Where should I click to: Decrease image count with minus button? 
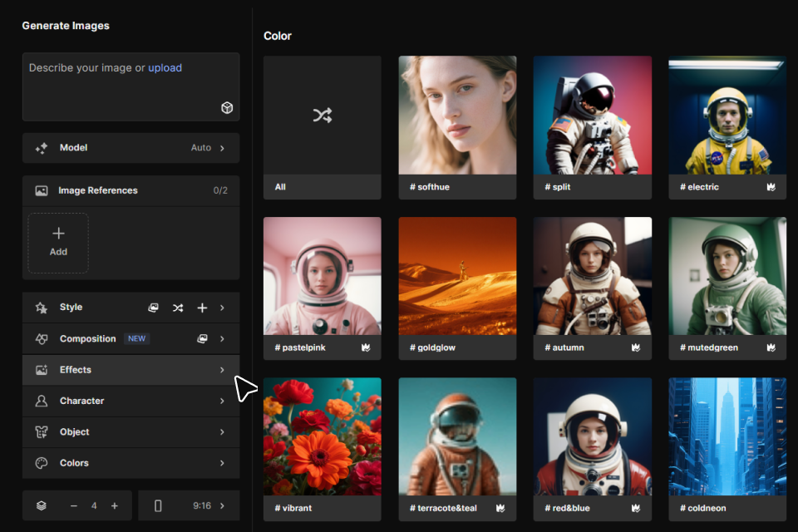pyautogui.click(x=74, y=505)
